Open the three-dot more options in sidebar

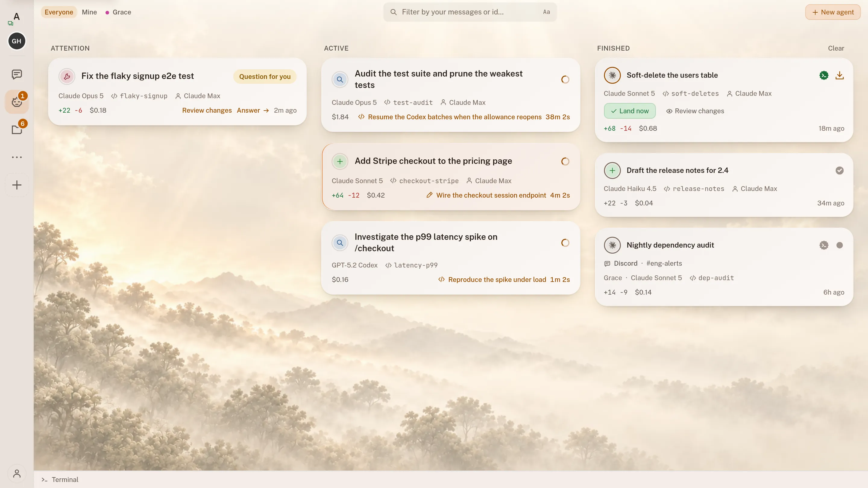(17, 157)
